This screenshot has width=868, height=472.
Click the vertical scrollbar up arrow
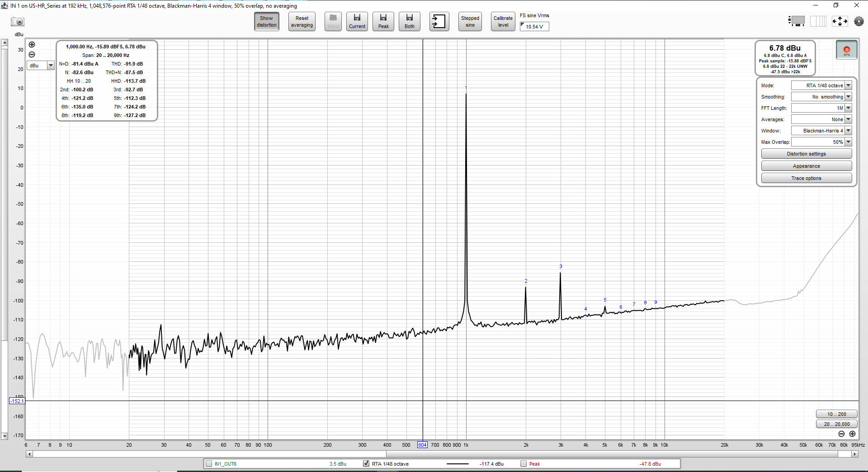coord(5,43)
